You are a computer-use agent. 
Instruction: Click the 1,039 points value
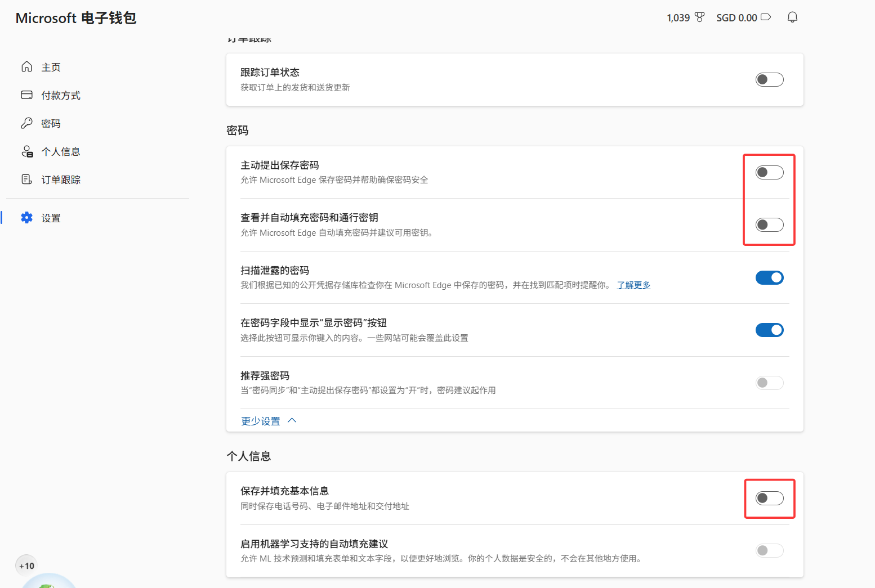point(678,18)
